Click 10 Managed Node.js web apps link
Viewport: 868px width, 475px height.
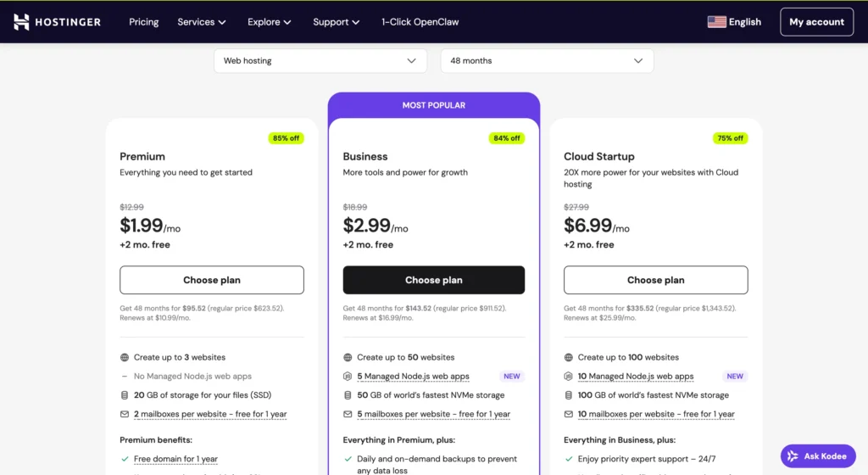(636, 377)
